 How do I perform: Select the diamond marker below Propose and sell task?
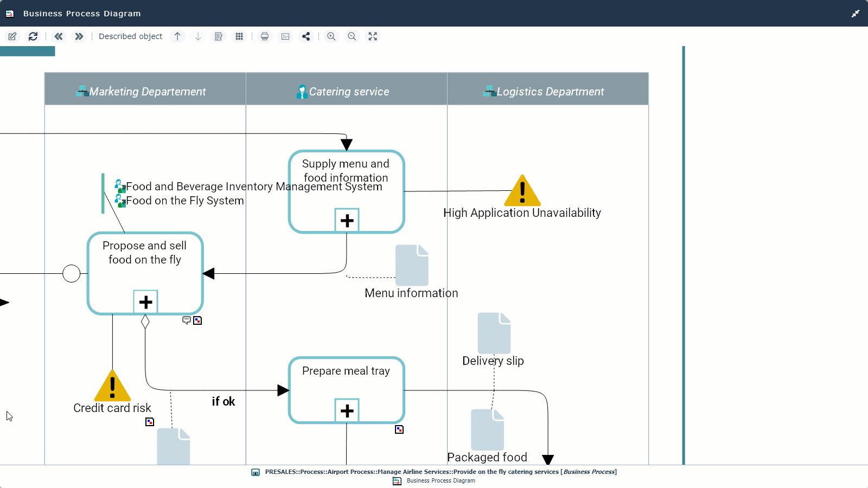click(145, 322)
